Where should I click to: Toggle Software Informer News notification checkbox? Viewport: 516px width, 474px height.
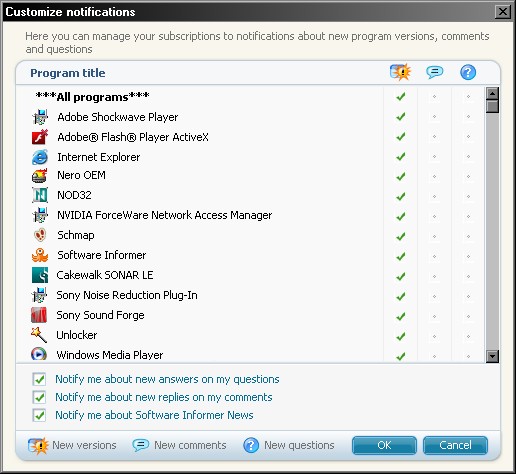[39, 415]
